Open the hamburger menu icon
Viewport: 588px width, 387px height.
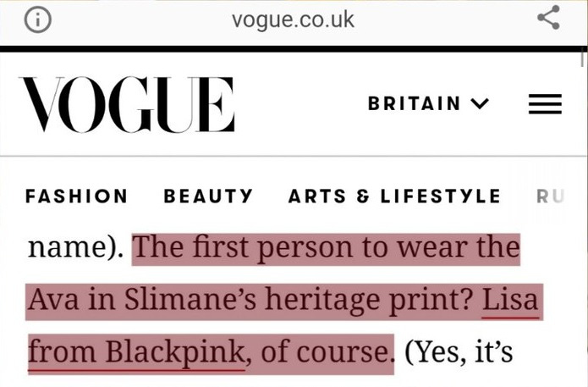click(545, 104)
